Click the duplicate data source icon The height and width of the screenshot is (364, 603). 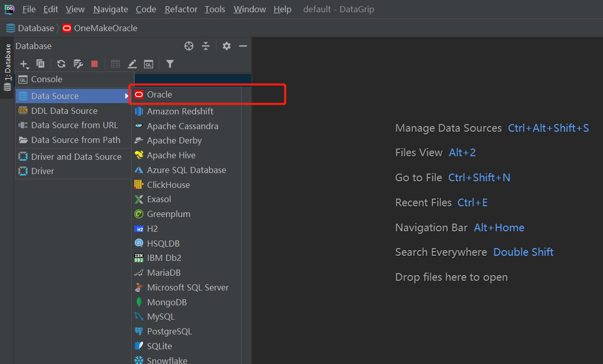tap(40, 64)
